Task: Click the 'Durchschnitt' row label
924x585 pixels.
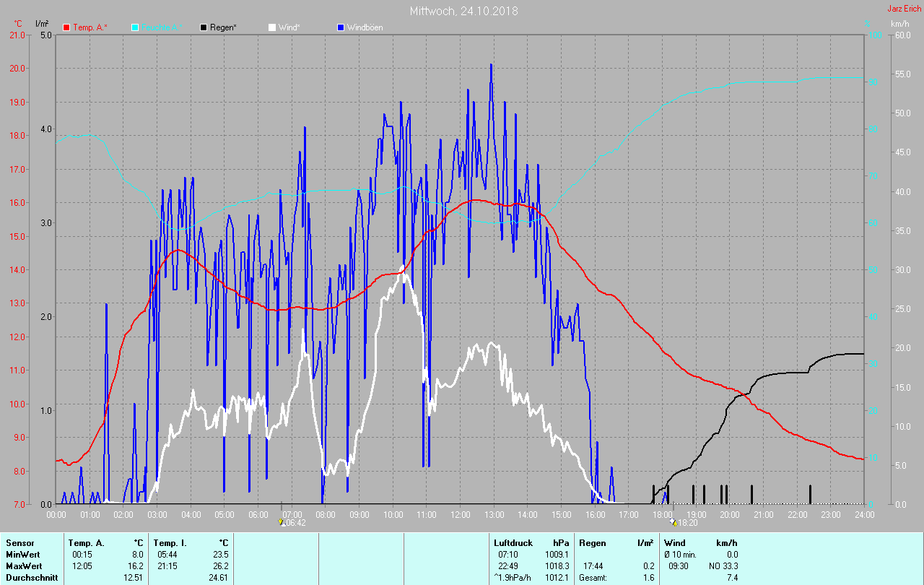Action: click(x=31, y=578)
